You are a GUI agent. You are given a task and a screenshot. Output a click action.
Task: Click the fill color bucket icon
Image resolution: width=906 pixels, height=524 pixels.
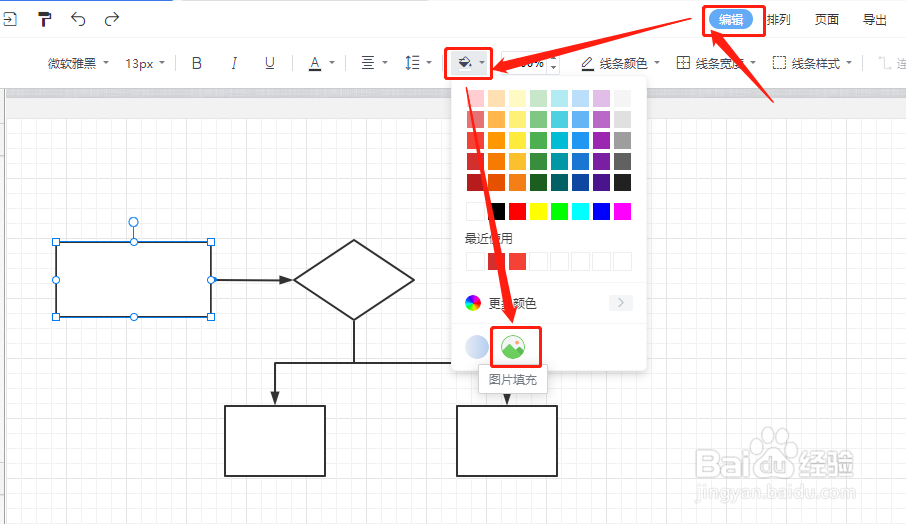coord(465,62)
